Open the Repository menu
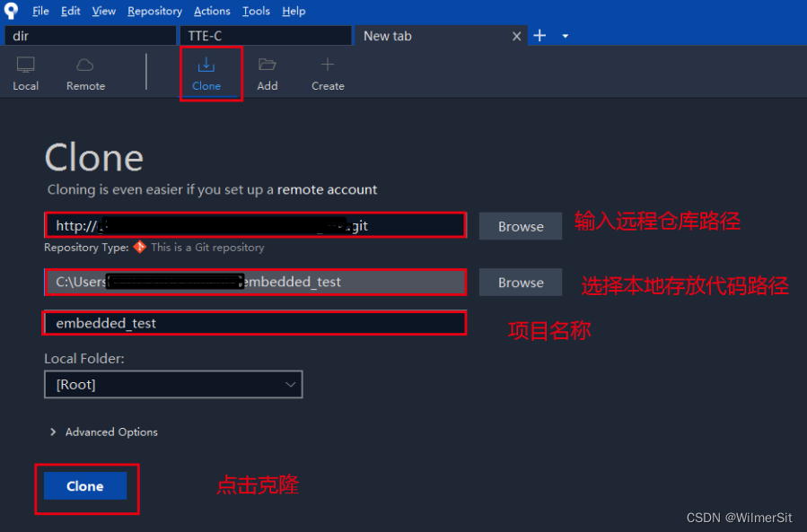 [154, 11]
